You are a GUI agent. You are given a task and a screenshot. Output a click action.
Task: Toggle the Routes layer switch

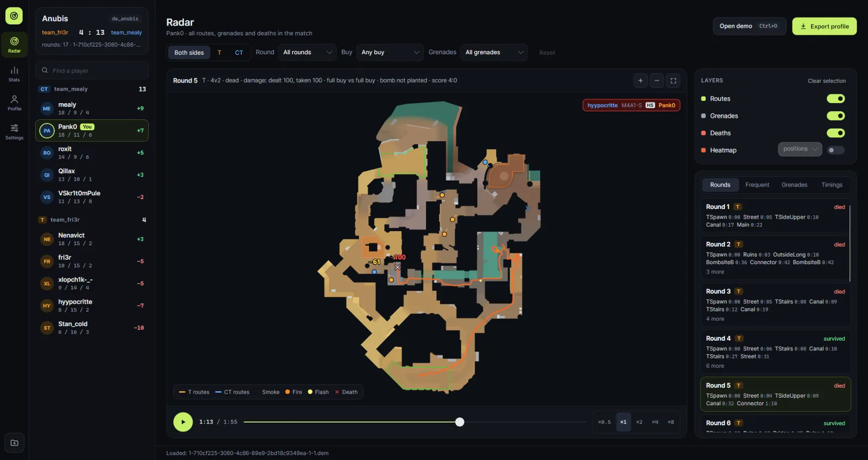[x=835, y=99]
